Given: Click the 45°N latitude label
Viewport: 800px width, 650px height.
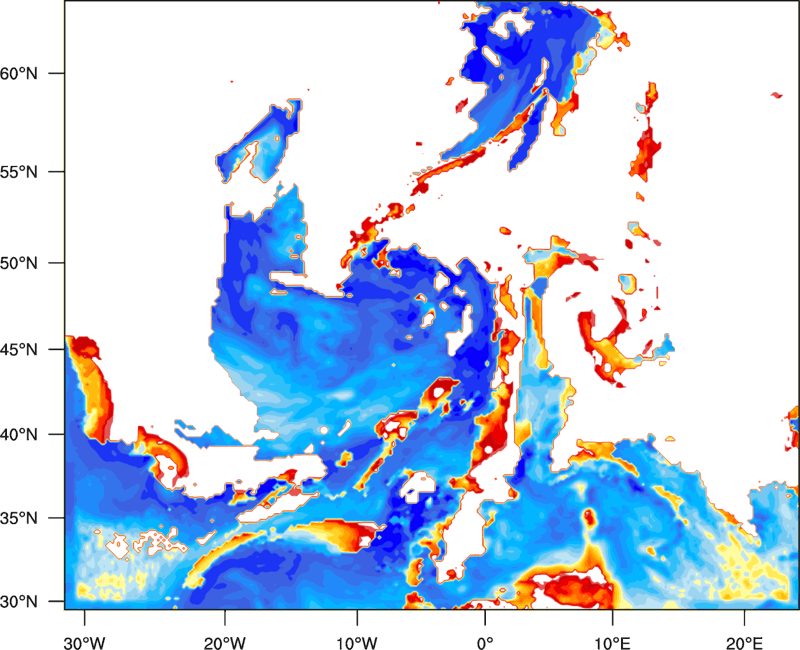Looking at the screenshot, I should click(x=19, y=349).
